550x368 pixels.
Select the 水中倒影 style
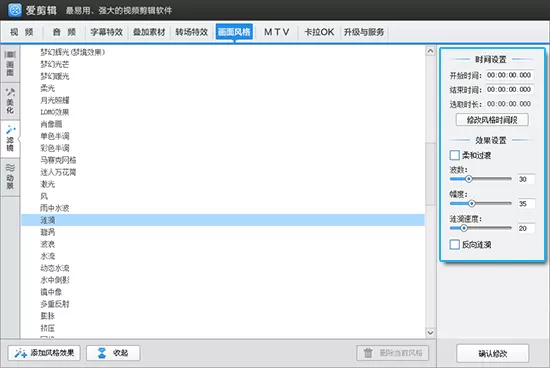[x=54, y=280]
